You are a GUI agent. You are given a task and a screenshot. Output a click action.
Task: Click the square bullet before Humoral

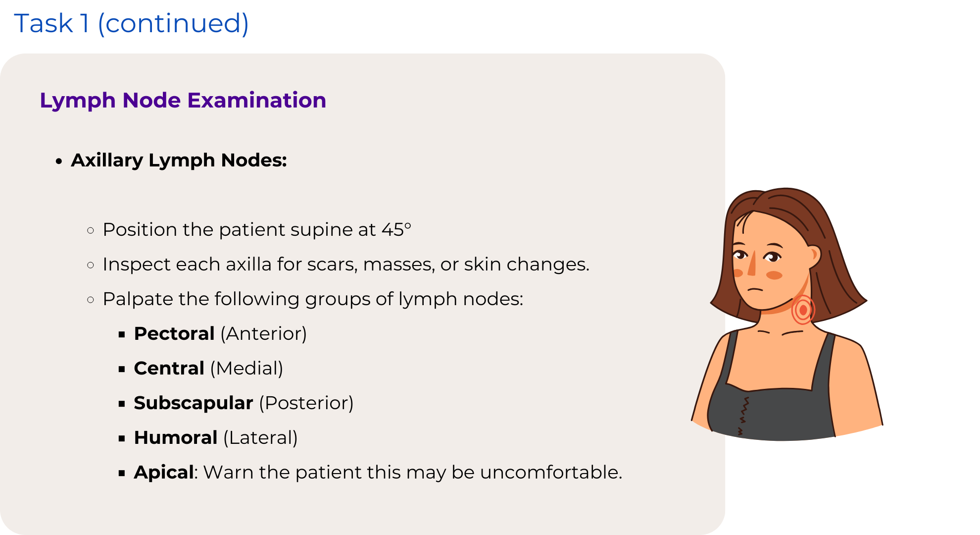(122, 439)
